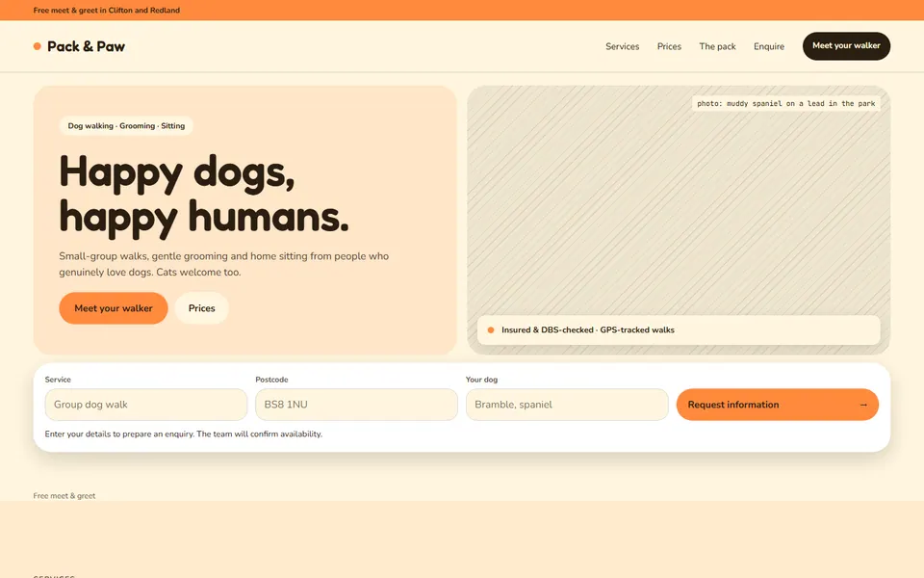This screenshot has height=578, width=924.
Task: Click the Request information button
Action: (778, 405)
